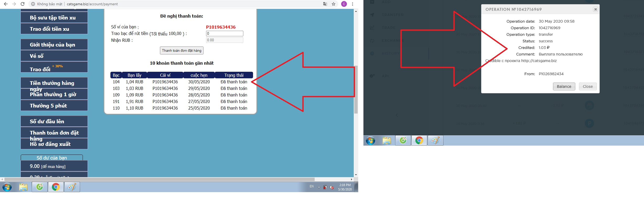Reload the catsgame.biz page

[23, 4]
